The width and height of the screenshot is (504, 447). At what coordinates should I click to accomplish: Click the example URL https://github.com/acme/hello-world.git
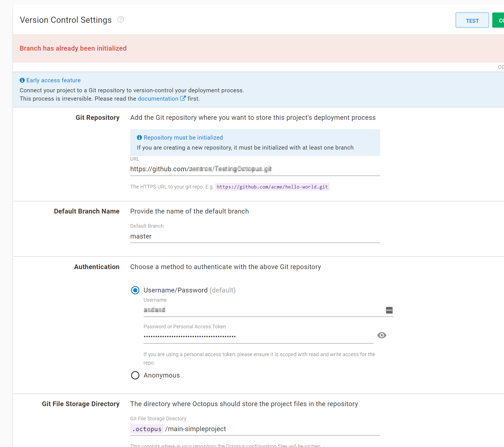pos(272,187)
